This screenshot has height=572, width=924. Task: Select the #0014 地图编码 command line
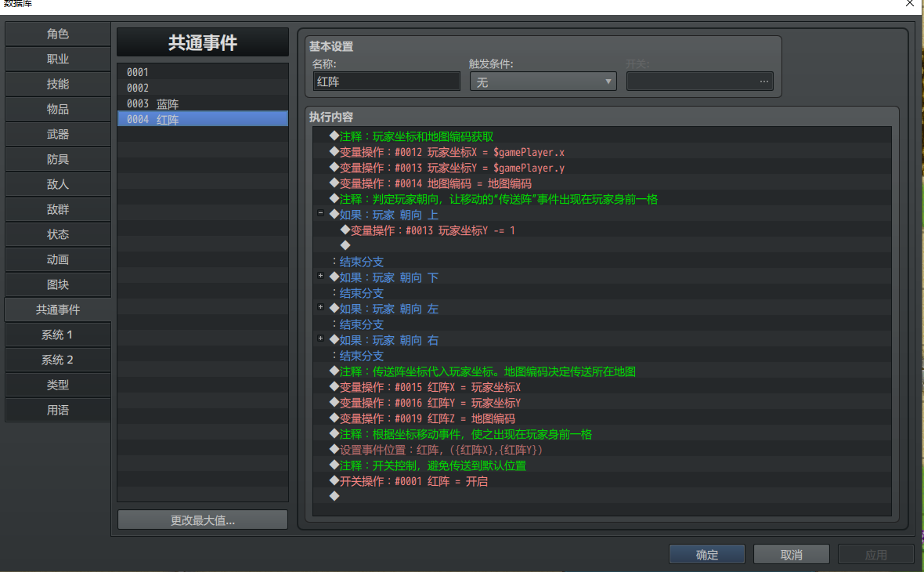point(602,183)
